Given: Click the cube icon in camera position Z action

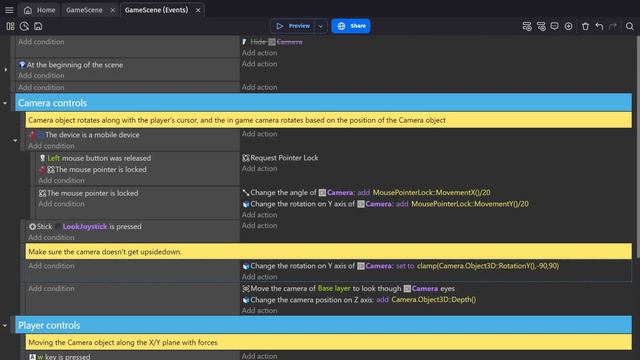Looking at the screenshot, I should tap(246, 300).
